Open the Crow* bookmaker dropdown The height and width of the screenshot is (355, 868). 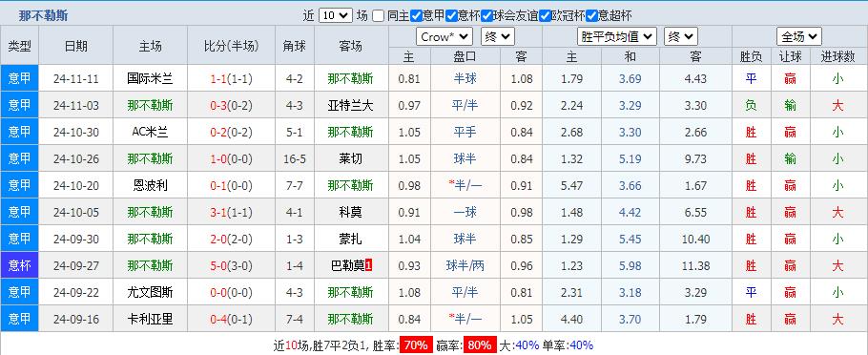(444, 37)
